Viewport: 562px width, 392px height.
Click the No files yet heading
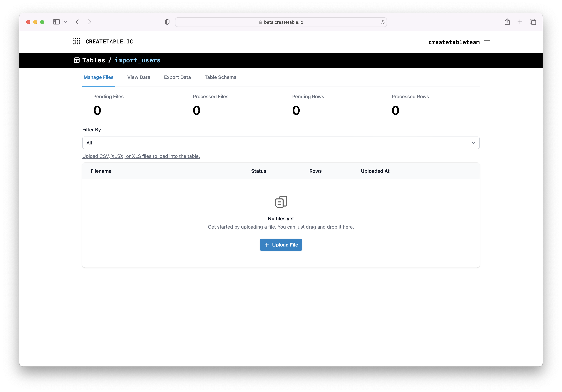tap(281, 219)
